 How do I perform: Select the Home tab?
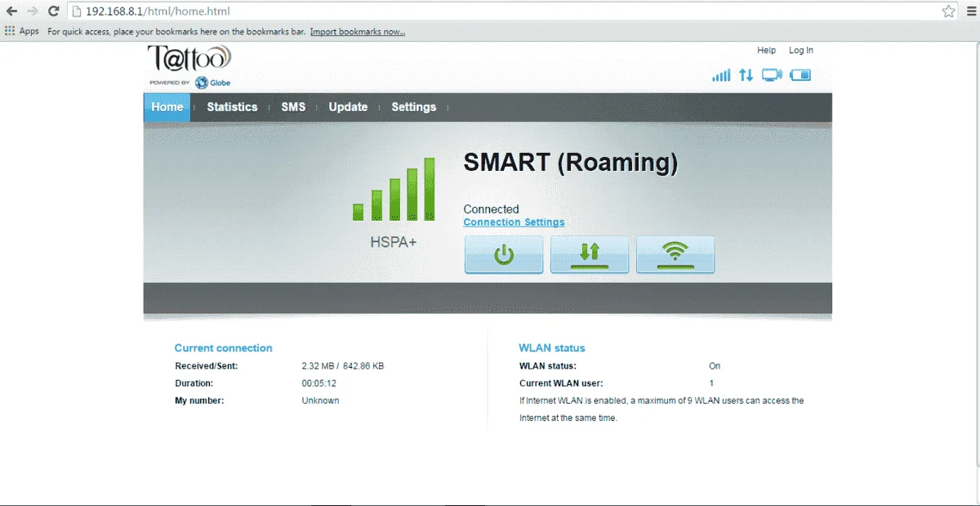167,107
